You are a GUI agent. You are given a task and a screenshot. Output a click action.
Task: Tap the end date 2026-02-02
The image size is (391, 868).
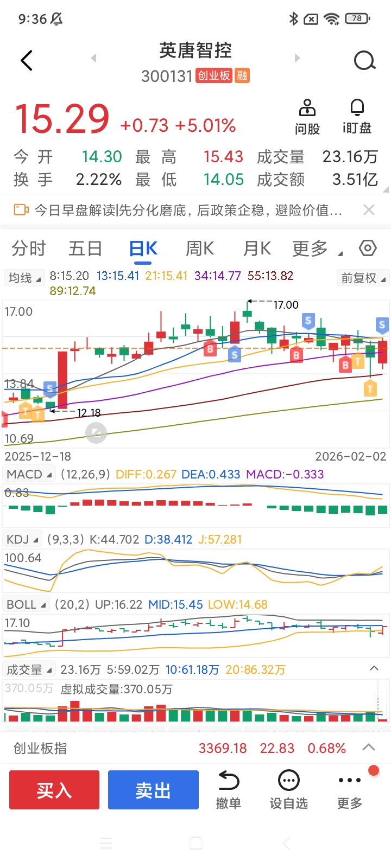click(351, 456)
